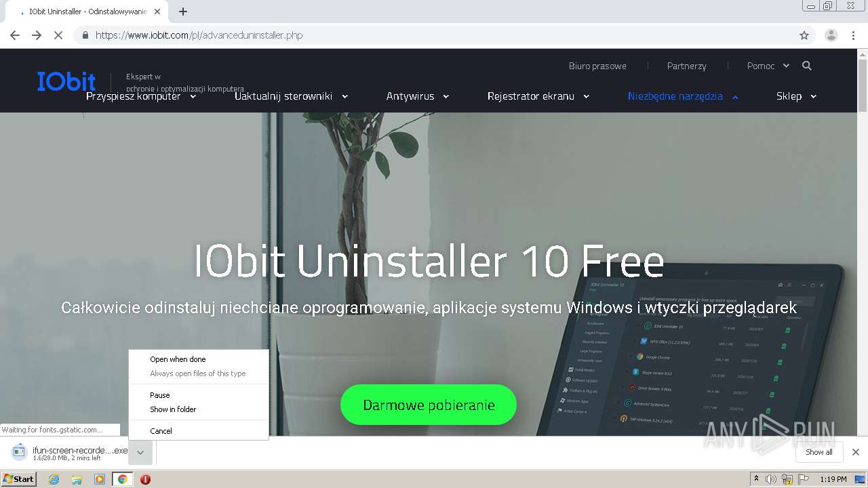Open Chrome's three-dot menu

(854, 35)
